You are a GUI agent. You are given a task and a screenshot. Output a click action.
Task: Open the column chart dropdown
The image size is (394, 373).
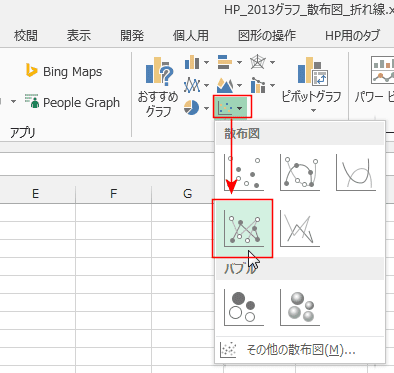(197, 62)
